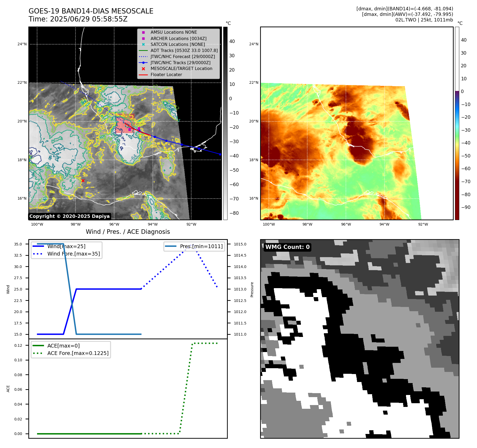Click the AWV dmax, dmin values line

point(407,14)
